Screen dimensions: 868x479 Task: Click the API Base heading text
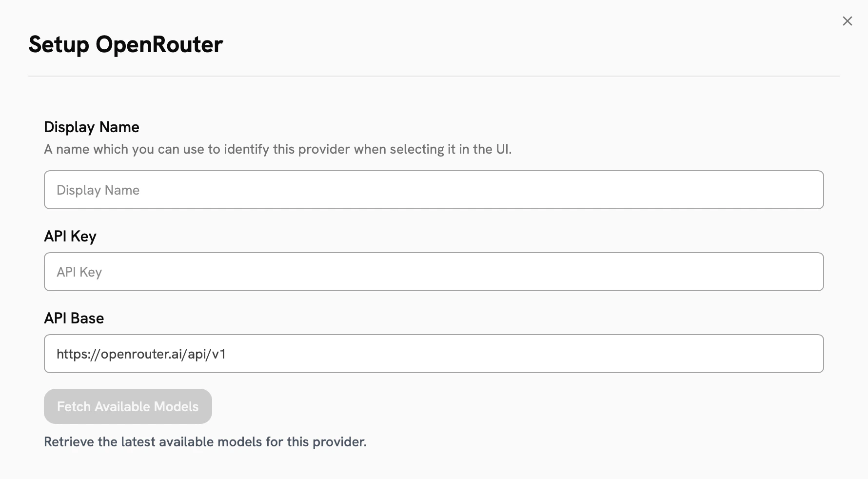tap(74, 318)
